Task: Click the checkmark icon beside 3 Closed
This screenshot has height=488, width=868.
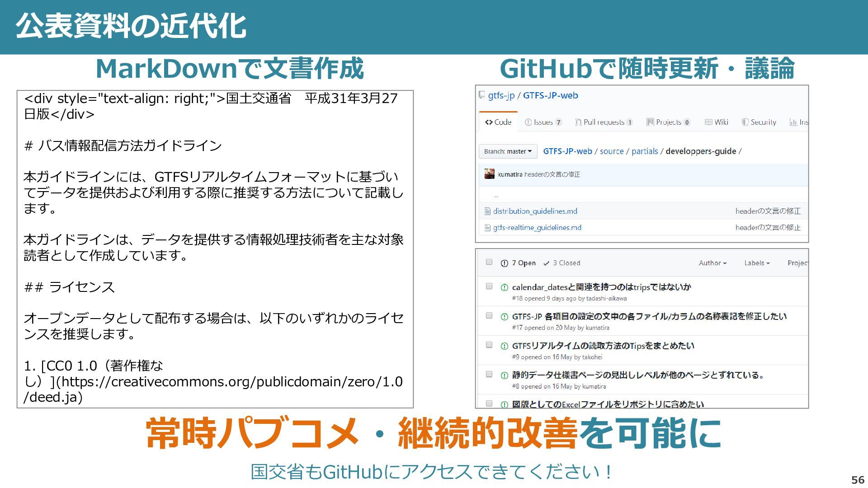Action: tap(546, 263)
